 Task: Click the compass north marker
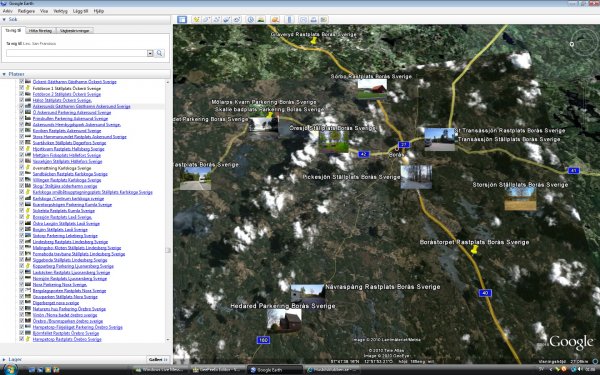pos(572,44)
